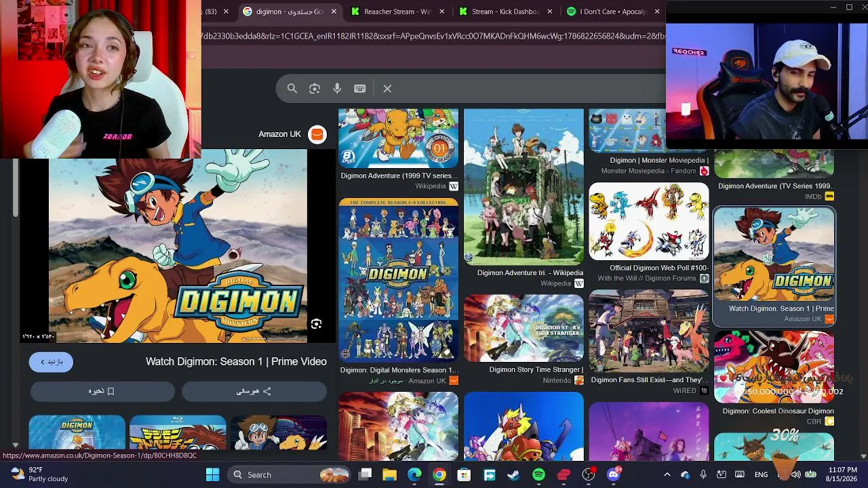This screenshot has width=868, height=488.
Task: Click the Amazon UK source label in preview
Action: click(279, 134)
